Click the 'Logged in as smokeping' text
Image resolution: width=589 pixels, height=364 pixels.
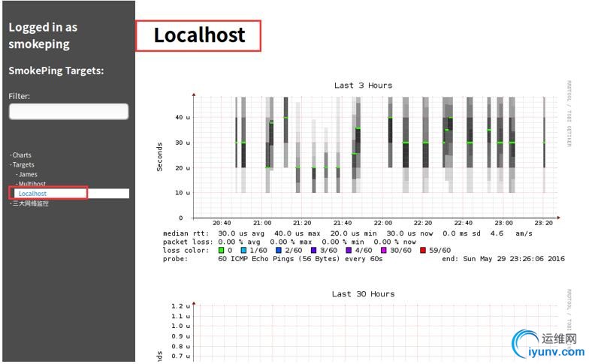point(43,36)
